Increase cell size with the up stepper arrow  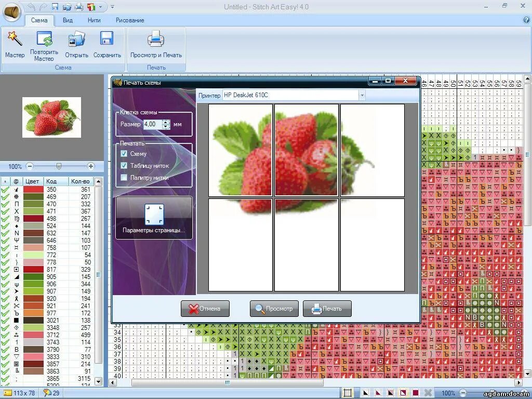pos(166,122)
